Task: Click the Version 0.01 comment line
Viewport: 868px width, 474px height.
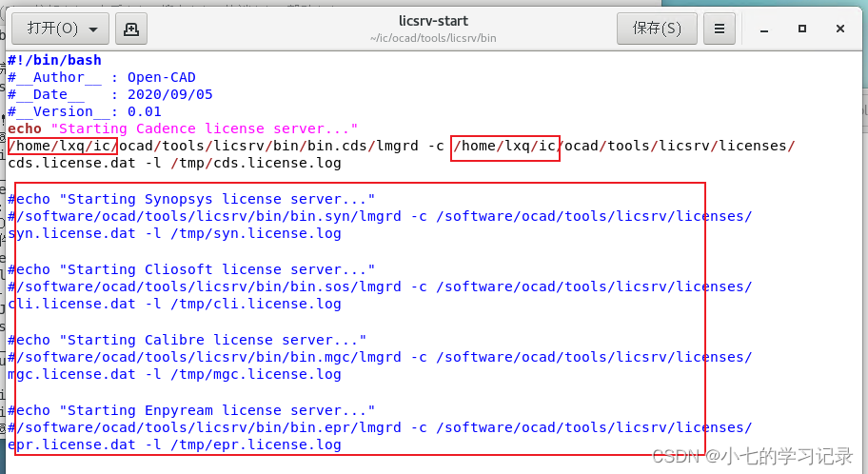Action: [x=85, y=111]
